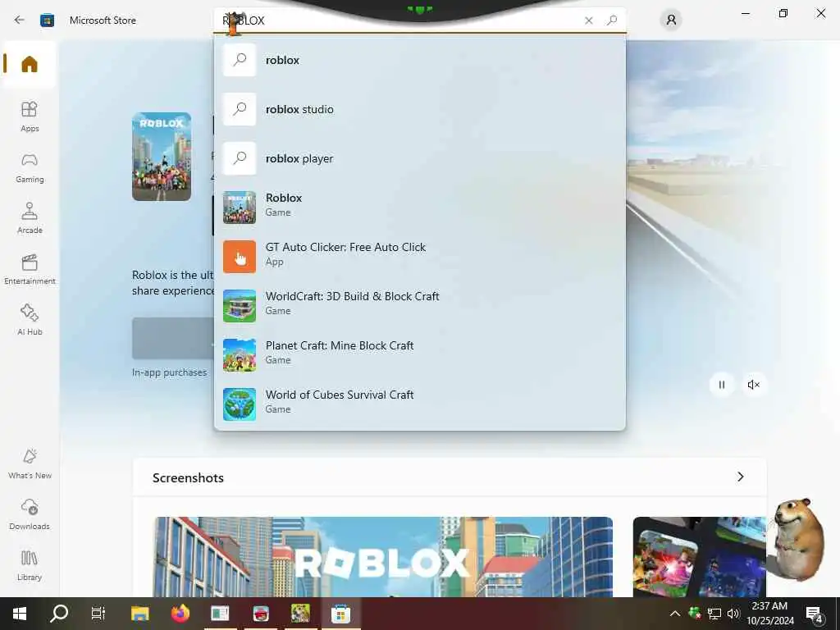Open World of Cubes Survival Craft result
Image resolution: width=840 pixels, height=630 pixels.
click(x=419, y=404)
